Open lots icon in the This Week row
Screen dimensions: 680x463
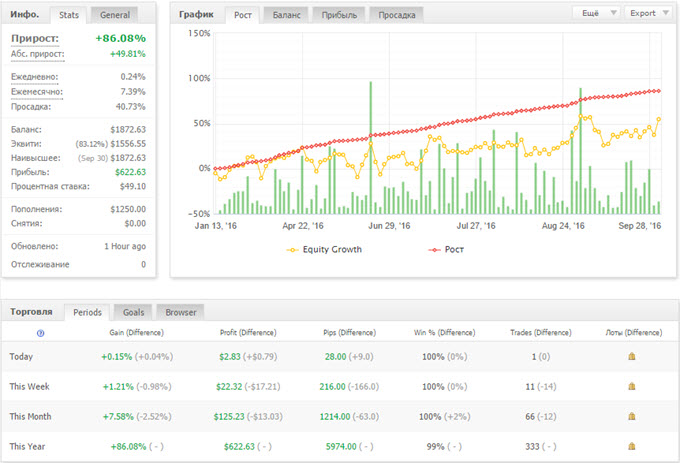point(631,386)
